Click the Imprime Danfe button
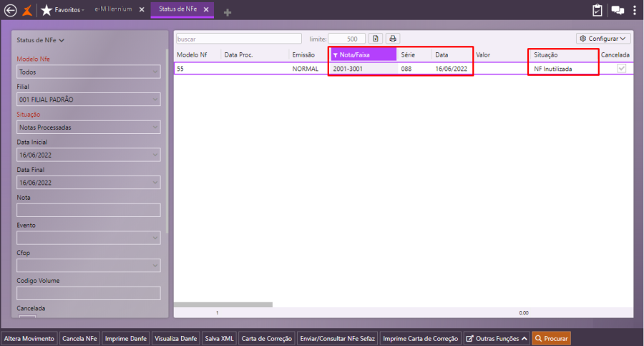This screenshot has height=346, width=644. (126, 339)
